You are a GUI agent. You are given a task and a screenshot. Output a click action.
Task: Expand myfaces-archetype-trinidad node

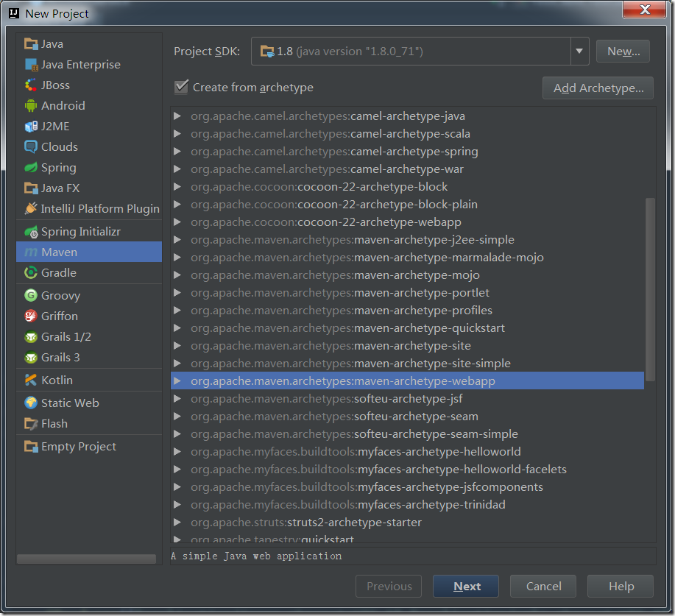(x=177, y=504)
